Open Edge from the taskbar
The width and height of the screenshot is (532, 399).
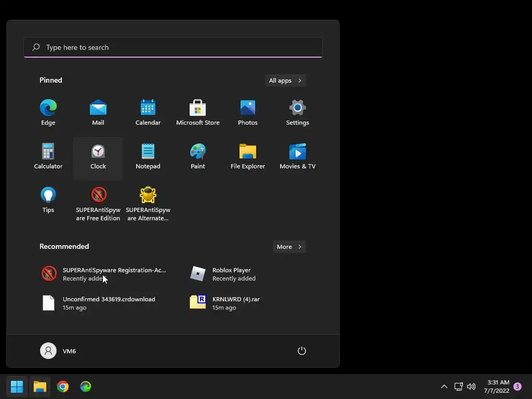click(x=86, y=387)
